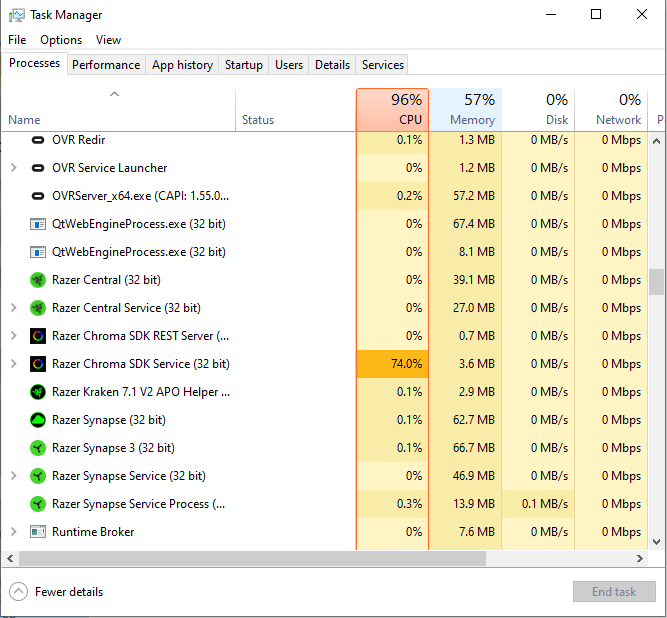Click the Razer Chroma SDK REST Server icon

point(38,336)
